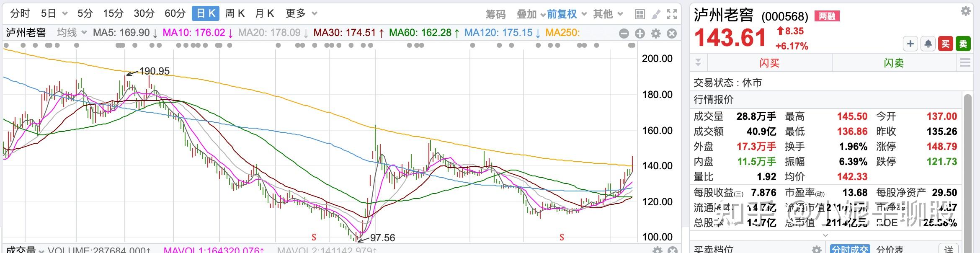Image resolution: width=980 pixels, height=253 pixels.
Task: Click the 闪卖 flash sell button
Action: pos(894,63)
